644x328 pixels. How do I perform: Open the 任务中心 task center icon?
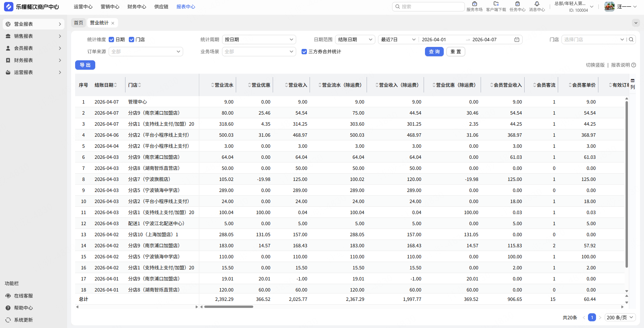tap(517, 4)
